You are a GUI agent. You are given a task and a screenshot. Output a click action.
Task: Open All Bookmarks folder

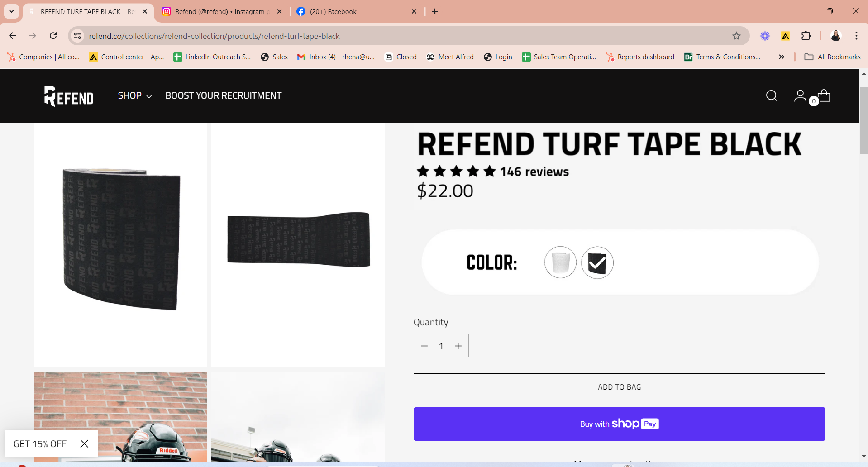(833, 57)
